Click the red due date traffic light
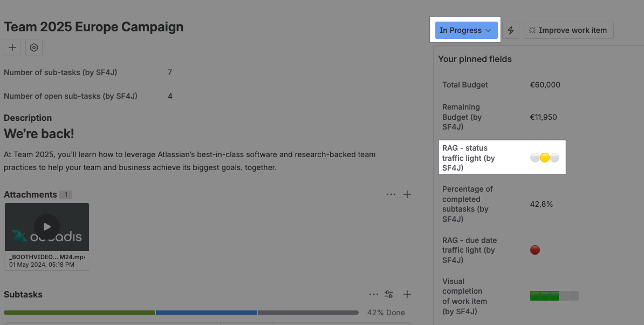644x325 pixels. [535, 250]
